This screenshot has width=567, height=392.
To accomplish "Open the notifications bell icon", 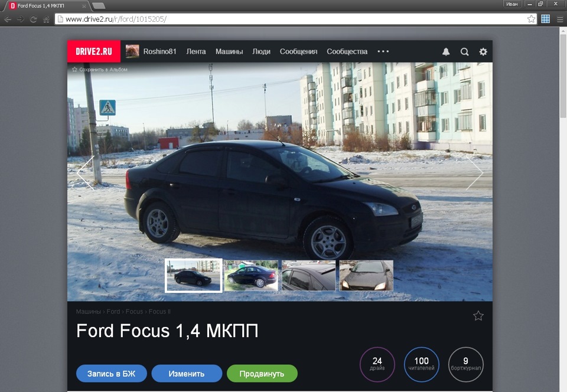I will [446, 52].
